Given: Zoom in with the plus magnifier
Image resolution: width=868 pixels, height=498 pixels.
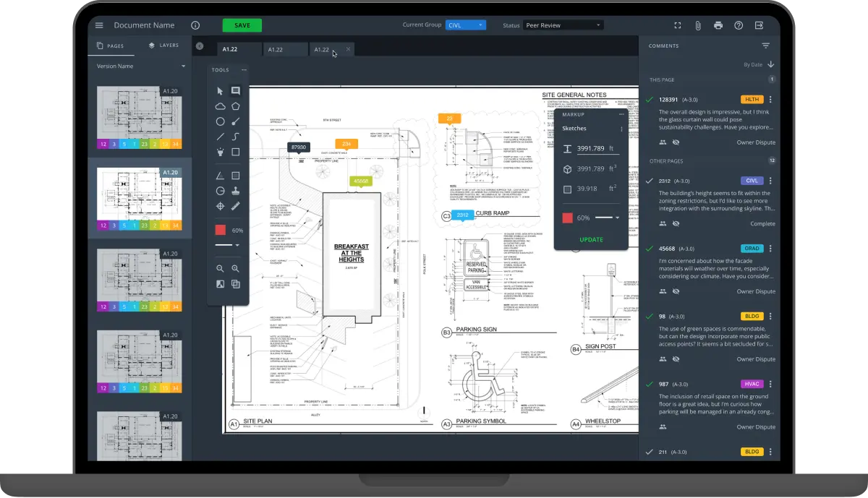Looking at the screenshot, I should (236, 269).
